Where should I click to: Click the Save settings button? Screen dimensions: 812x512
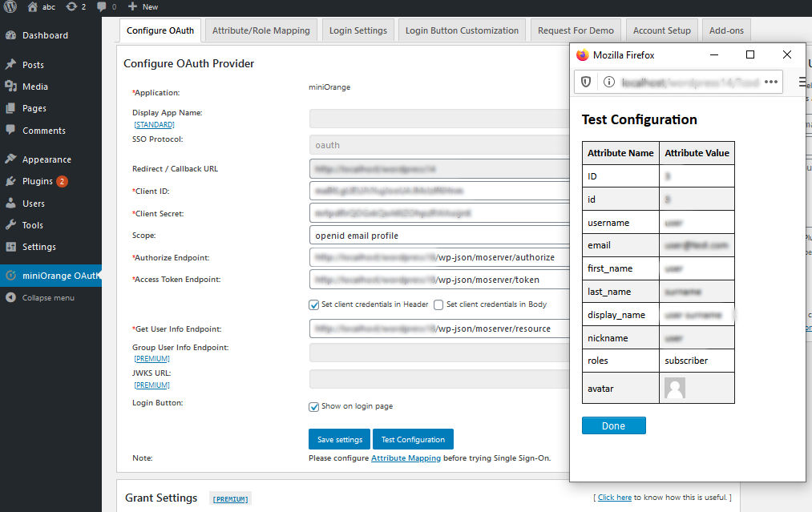[x=339, y=439]
